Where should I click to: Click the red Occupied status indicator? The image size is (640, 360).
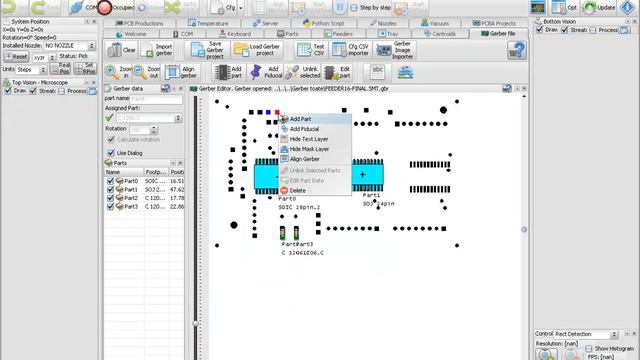[x=104, y=7]
